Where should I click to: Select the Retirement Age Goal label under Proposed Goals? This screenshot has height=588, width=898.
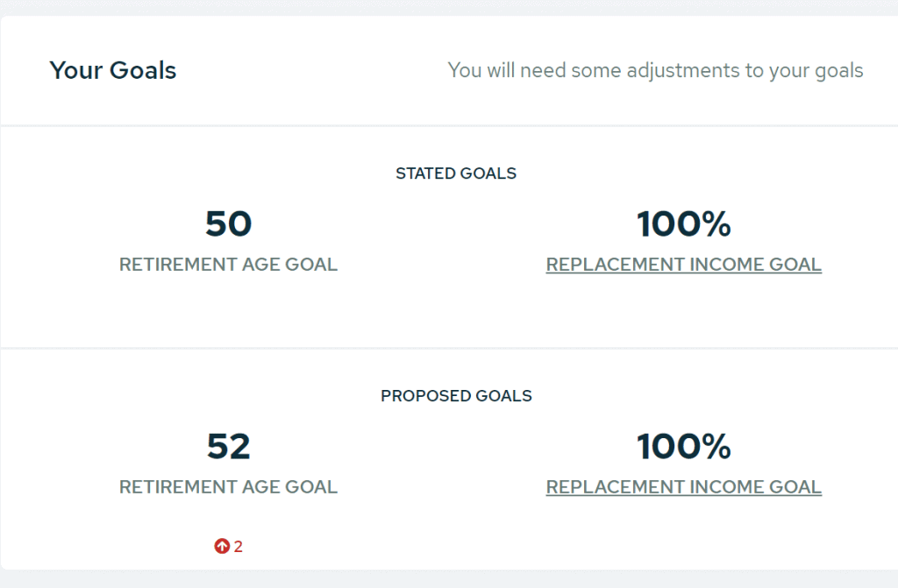pyautogui.click(x=229, y=486)
